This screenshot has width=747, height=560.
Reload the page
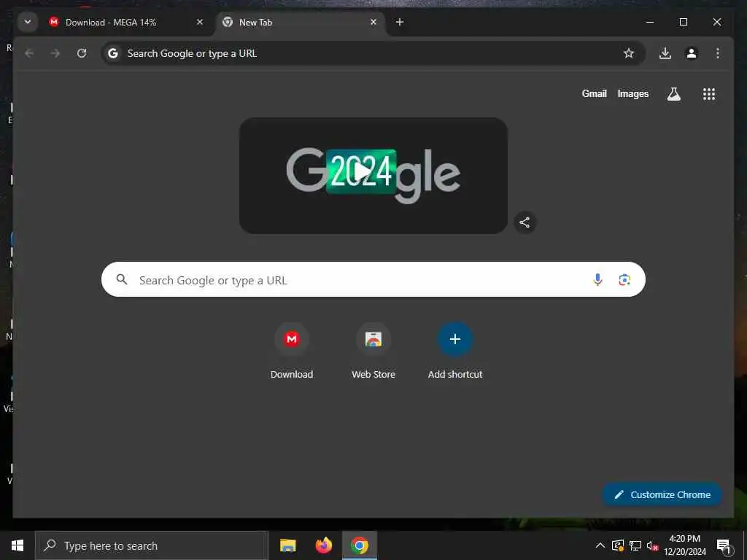tap(82, 53)
